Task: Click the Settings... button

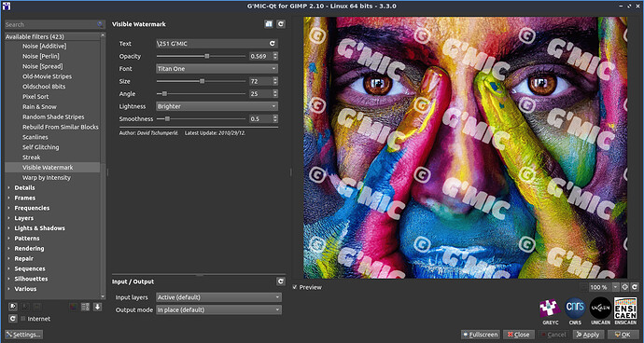Action: (24, 335)
